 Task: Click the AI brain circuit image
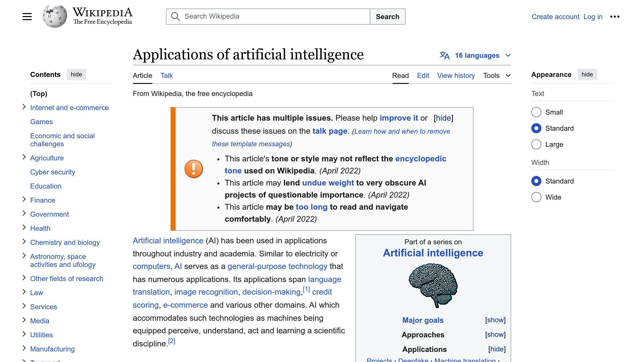click(x=433, y=286)
